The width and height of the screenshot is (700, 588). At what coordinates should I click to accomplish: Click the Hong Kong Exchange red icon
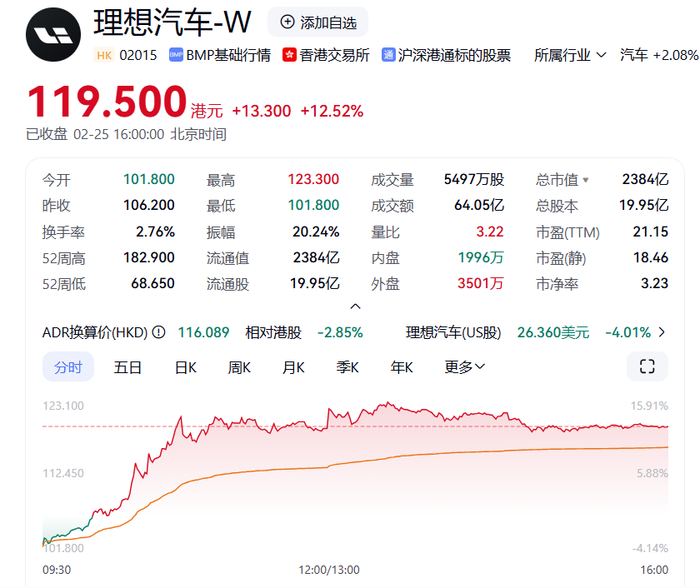tap(289, 55)
